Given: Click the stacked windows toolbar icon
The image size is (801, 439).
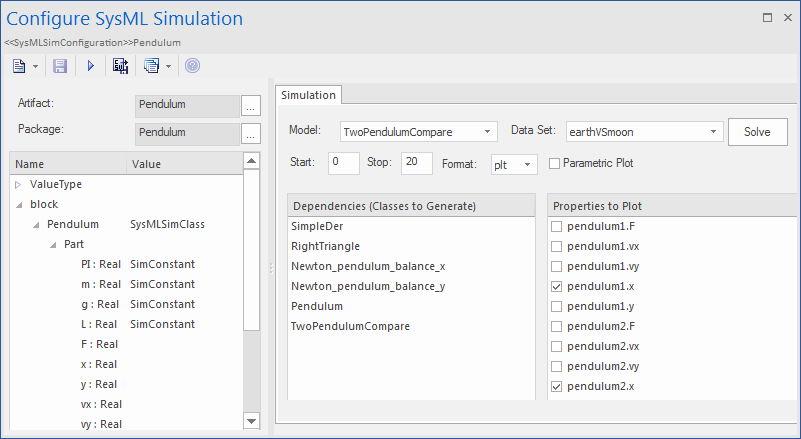Looking at the screenshot, I should tap(151, 66).
